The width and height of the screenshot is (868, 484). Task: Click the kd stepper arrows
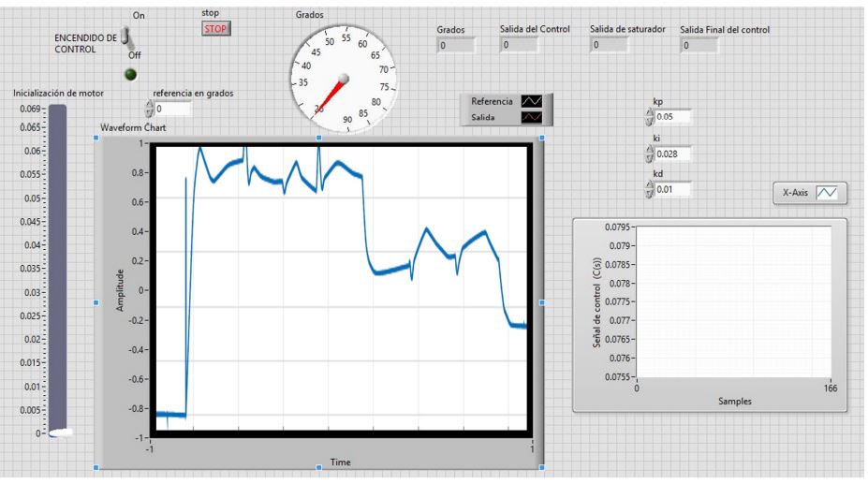coord(649,189)
